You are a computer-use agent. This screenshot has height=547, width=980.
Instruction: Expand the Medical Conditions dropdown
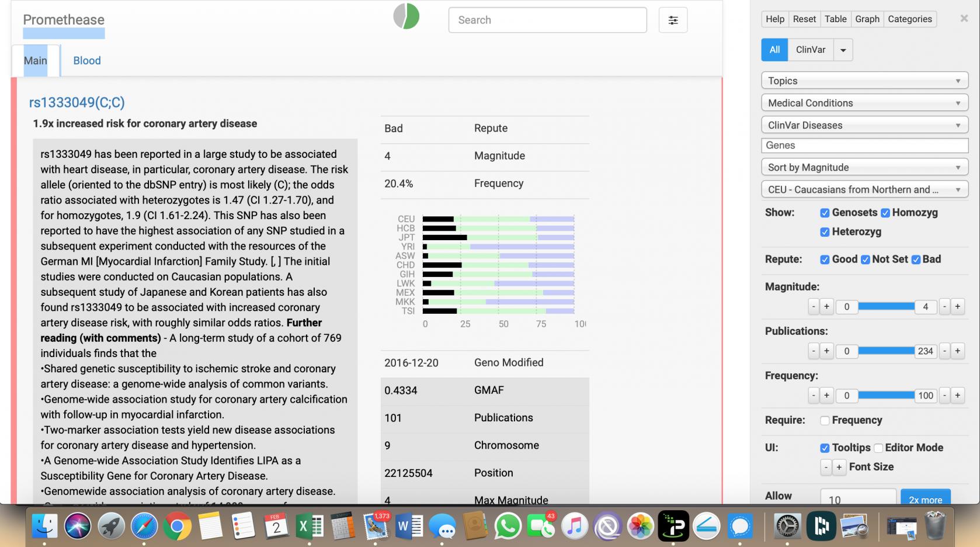(864, 103)
